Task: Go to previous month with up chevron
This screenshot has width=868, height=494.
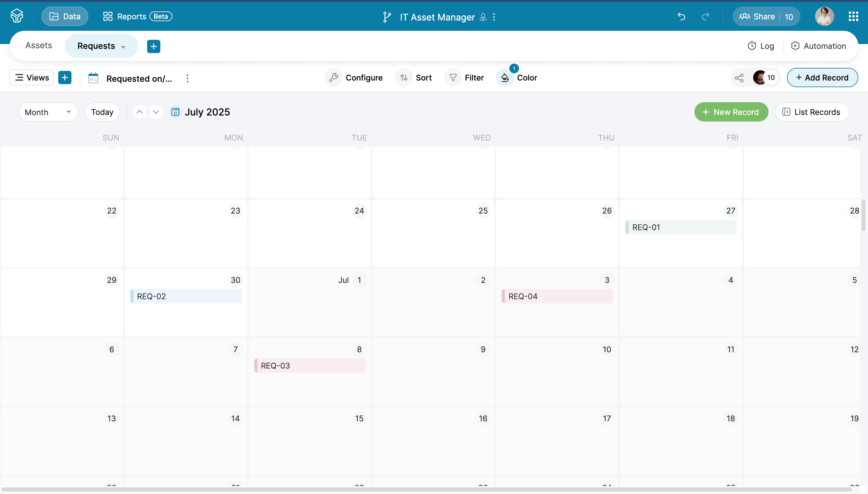Action: 139,112
